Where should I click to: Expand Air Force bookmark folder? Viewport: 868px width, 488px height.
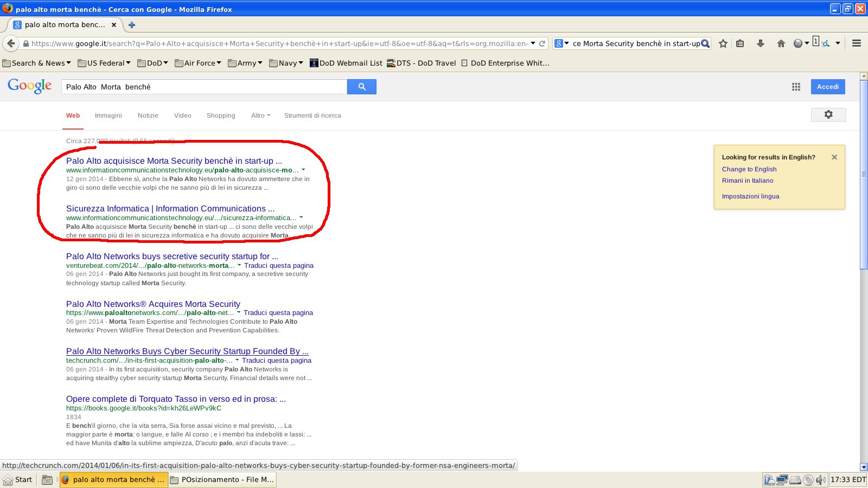[x=198, y=63]
